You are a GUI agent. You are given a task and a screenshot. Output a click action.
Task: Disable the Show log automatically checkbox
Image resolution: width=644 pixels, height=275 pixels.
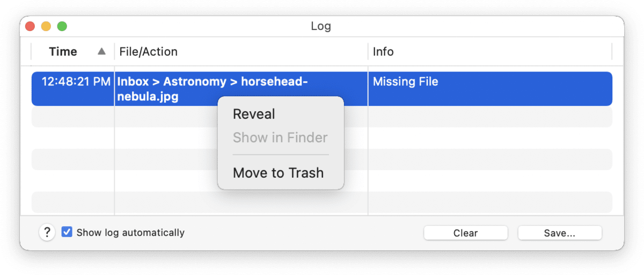[67, 233]
